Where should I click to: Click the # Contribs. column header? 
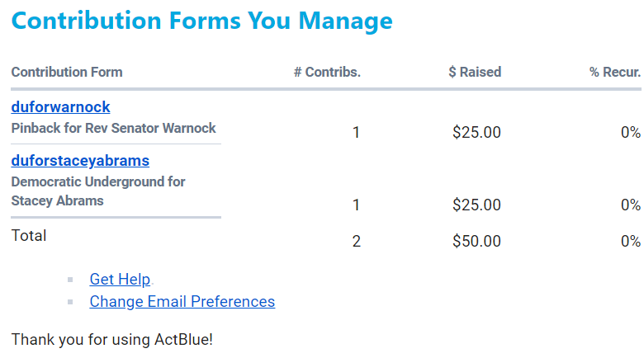coord(327,72)
